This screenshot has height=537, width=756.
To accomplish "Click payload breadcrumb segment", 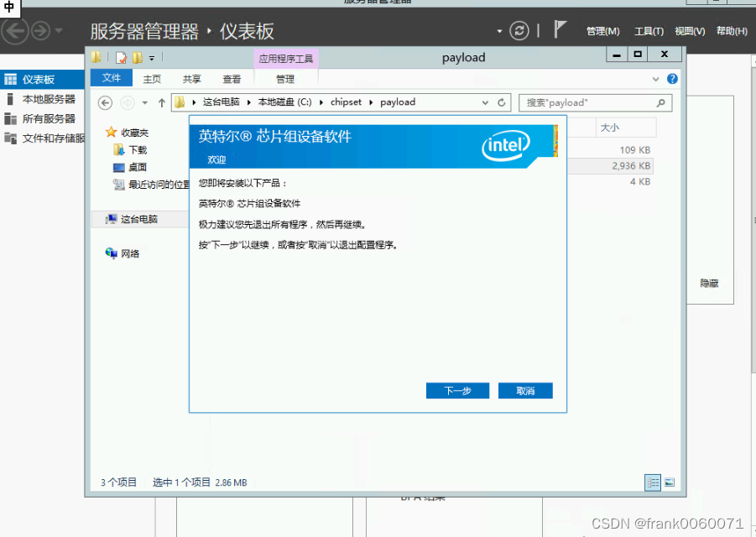I will [397, 102].
